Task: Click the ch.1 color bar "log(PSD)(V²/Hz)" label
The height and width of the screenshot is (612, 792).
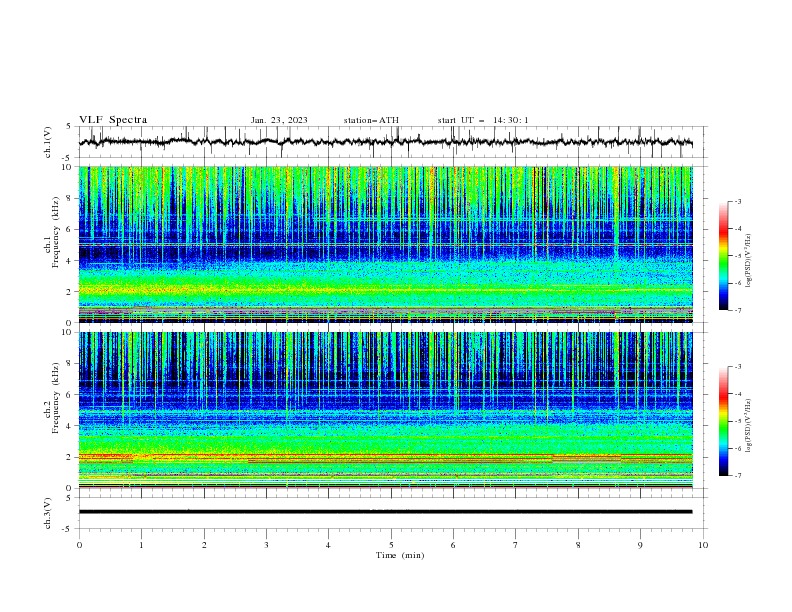Action: 749,260
